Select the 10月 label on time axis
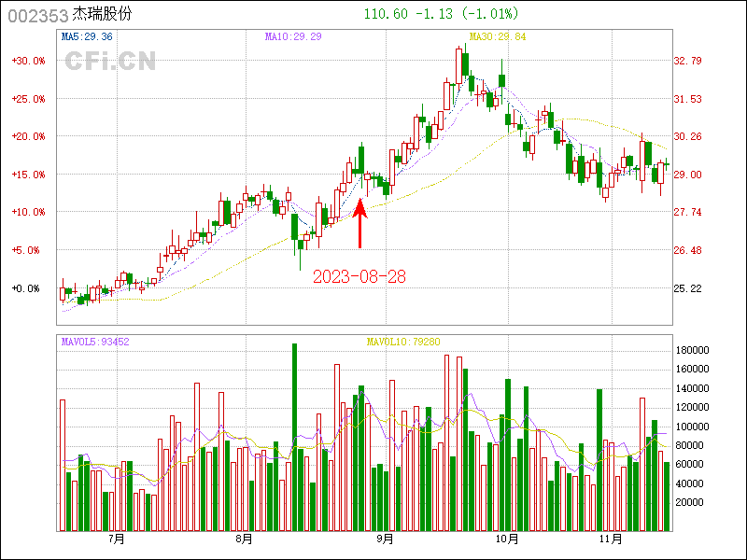This screenshot has width=747, height=560. 506,539
